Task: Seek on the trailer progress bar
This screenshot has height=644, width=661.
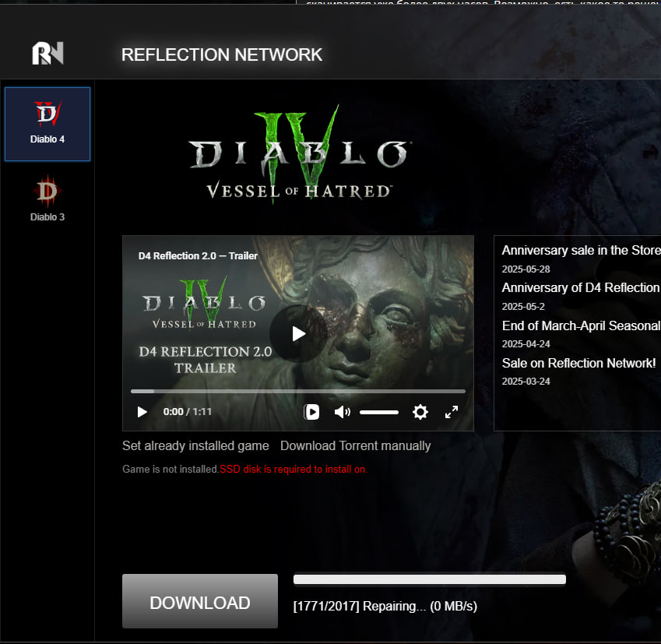Action: coord(298,392)
